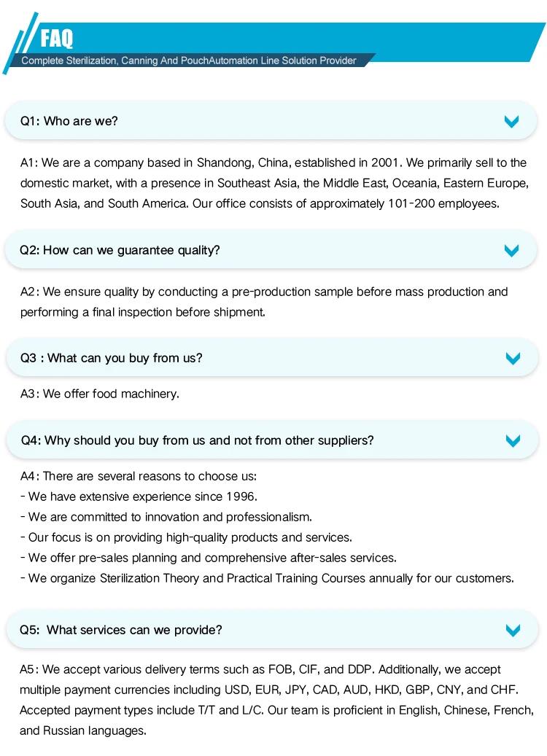Click 'We offer food machinery' answer

coord(99,394)
